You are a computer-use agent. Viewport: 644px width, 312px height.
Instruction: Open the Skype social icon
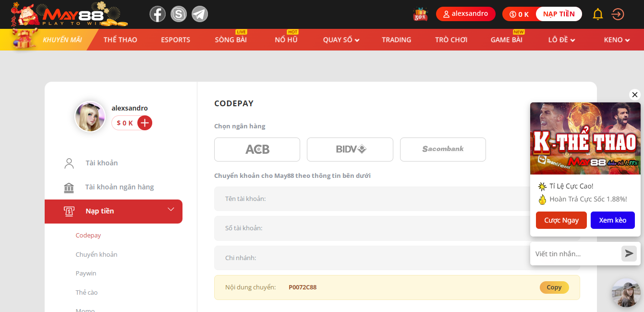click(x=179, y=14)
